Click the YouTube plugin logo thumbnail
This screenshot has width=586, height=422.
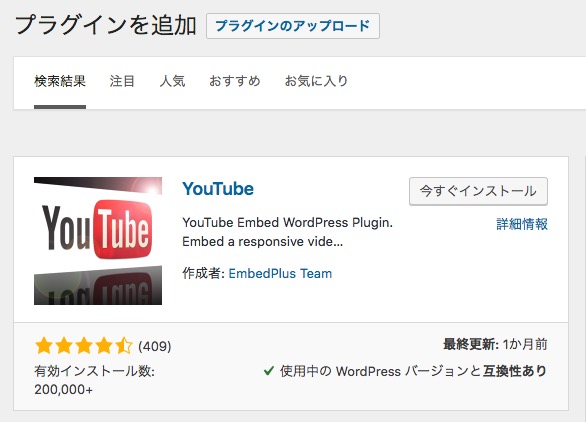(98, 241)
